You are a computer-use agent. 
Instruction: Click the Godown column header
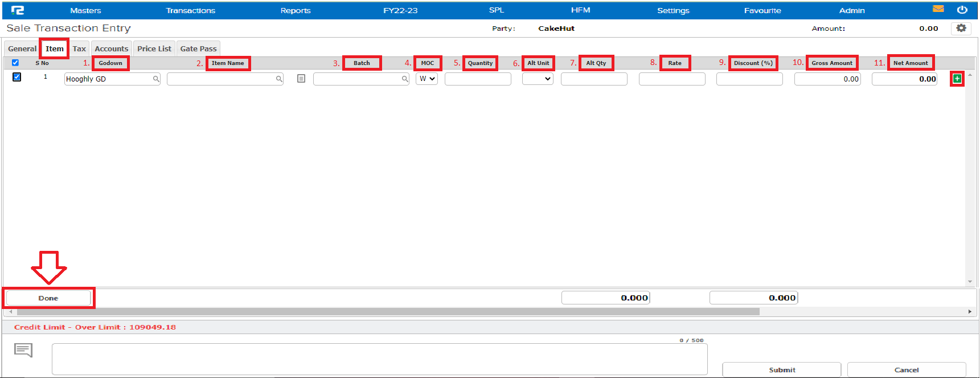pyautogui.click(x=110, y=63)
